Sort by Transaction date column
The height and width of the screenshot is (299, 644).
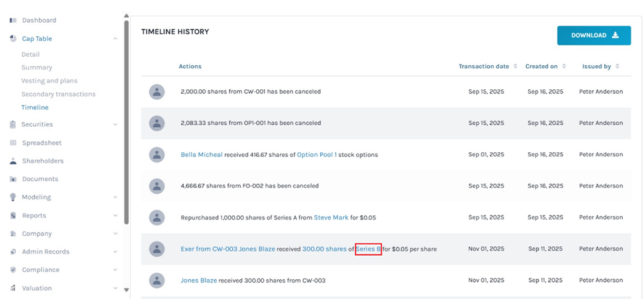pyautogui.click(x=487, y=67)
